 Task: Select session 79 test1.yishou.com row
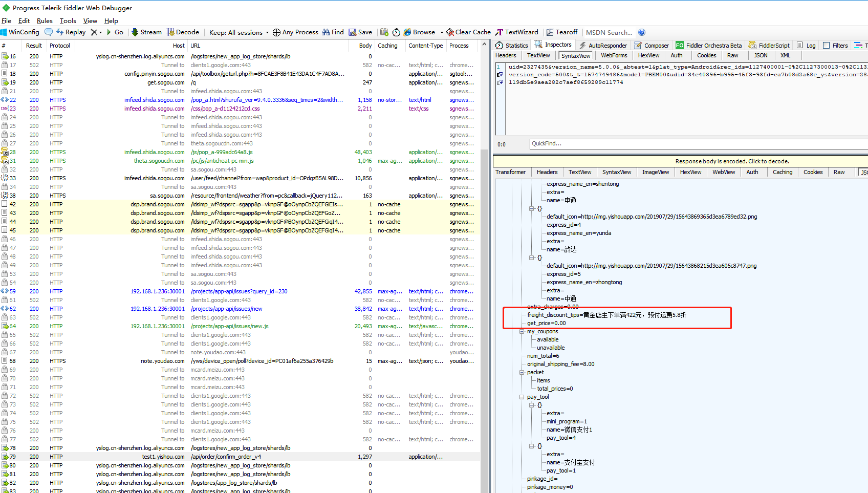pyautogui.click(x=240, y=457)
